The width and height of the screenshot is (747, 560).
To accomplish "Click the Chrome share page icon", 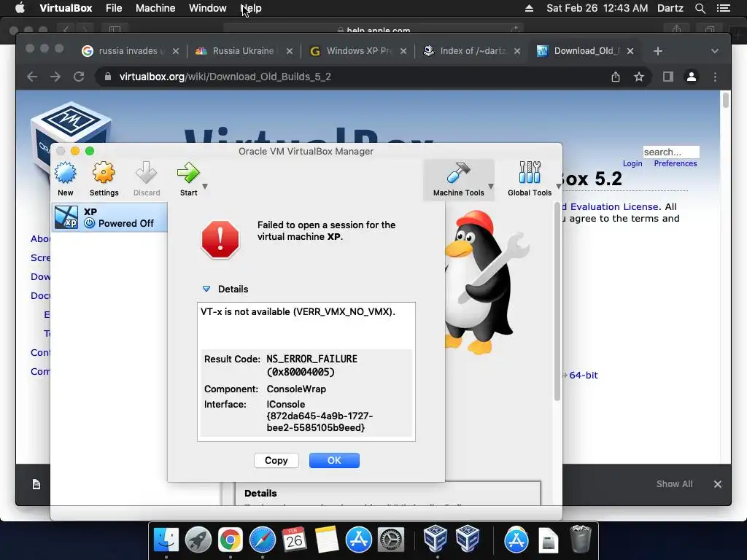I will 616,77.
